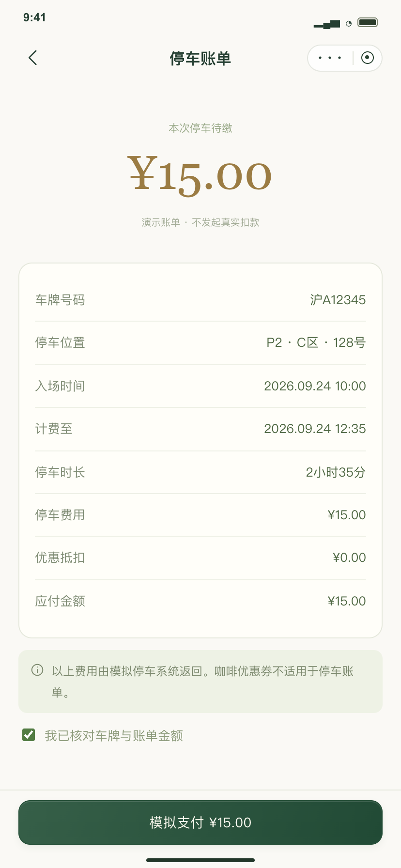Tap the signal strength icon
This screenshot has height=868, width=401.
pyautogui.click(x=327, y=24)
